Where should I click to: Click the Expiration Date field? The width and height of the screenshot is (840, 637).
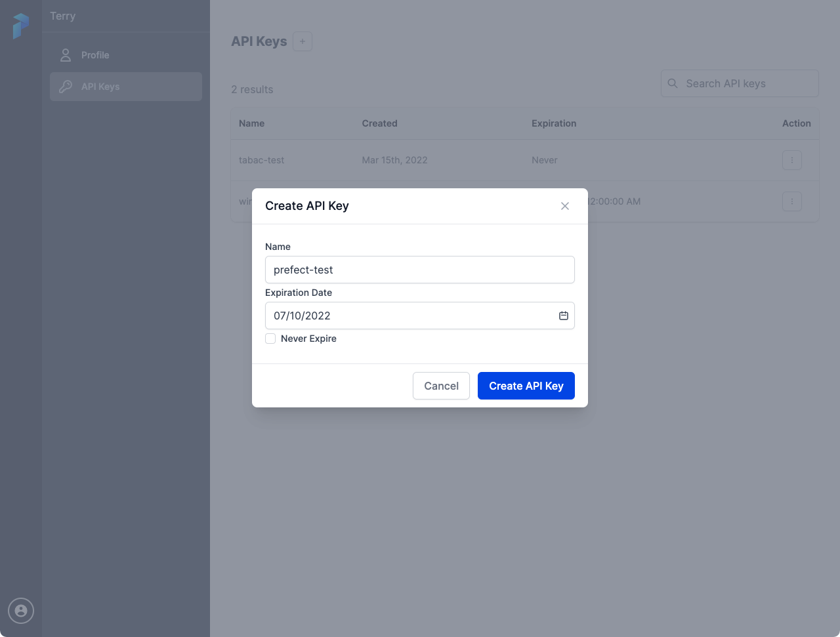coord(420,316)
